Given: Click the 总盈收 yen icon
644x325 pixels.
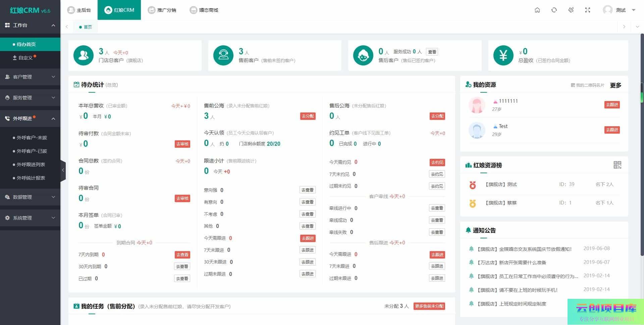Looking at the screenshot, I should (x=503, y=55).
